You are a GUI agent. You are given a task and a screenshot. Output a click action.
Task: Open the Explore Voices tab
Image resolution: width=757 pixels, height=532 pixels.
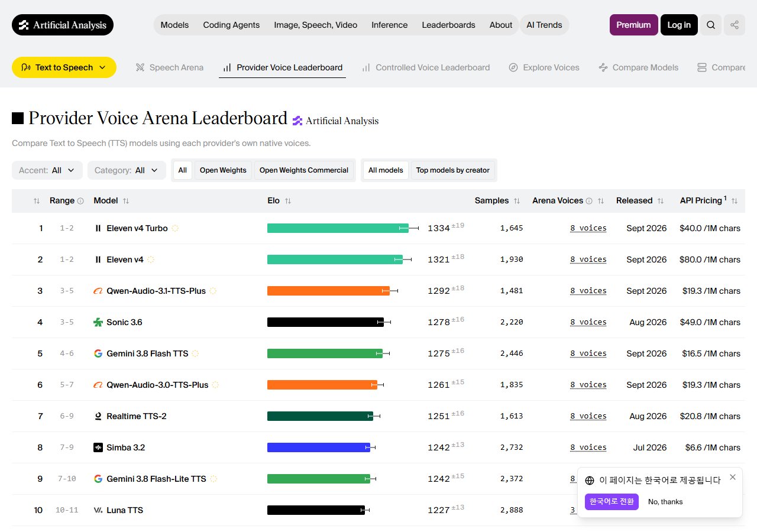(x=544, y=67)
